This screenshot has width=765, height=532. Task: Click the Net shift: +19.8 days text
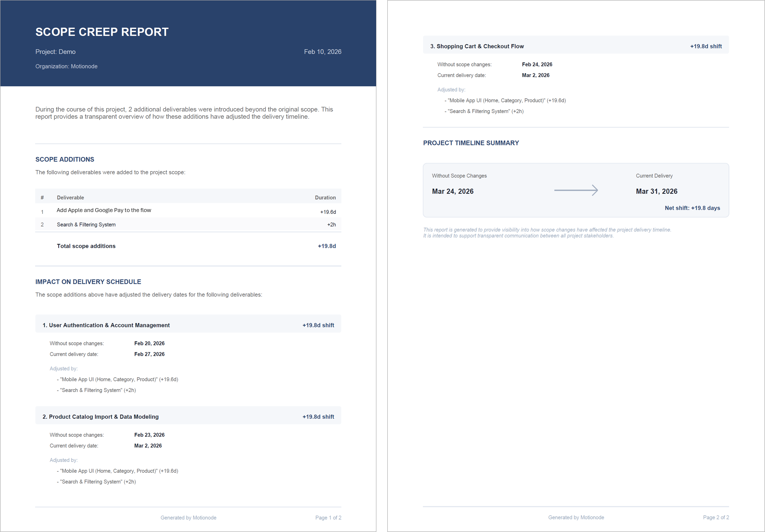tap(692, 208)
